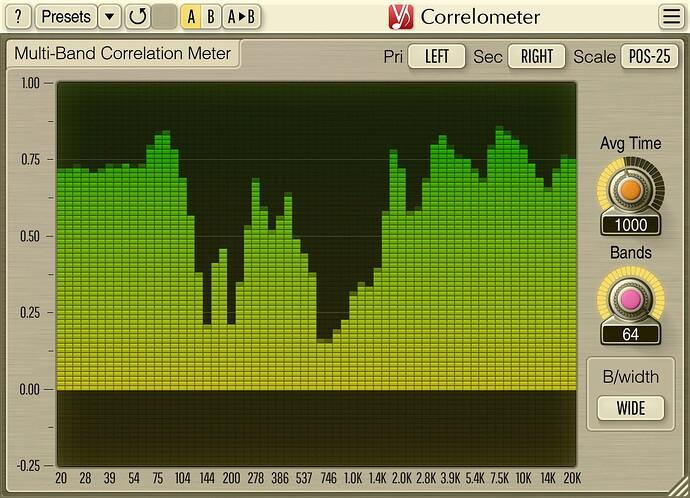
Task: Toggle the WIDE bandwidth button
Action: pyautogui.click(x=630, y=408)
